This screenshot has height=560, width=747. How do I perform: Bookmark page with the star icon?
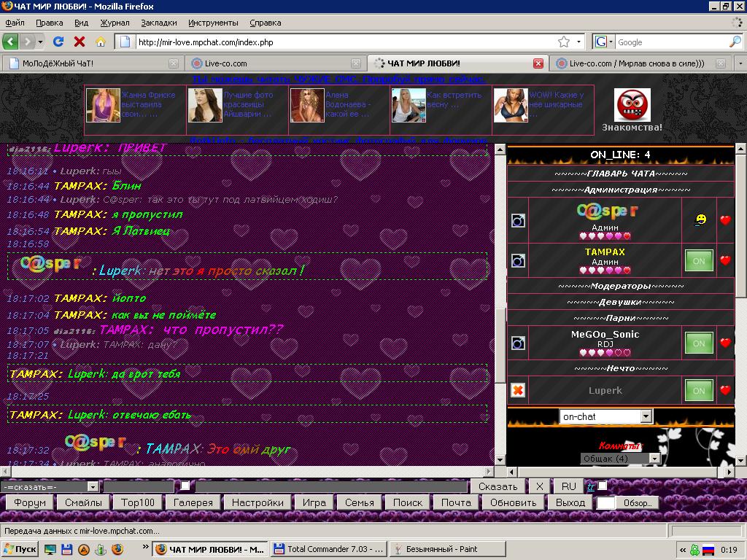(564, 42)
